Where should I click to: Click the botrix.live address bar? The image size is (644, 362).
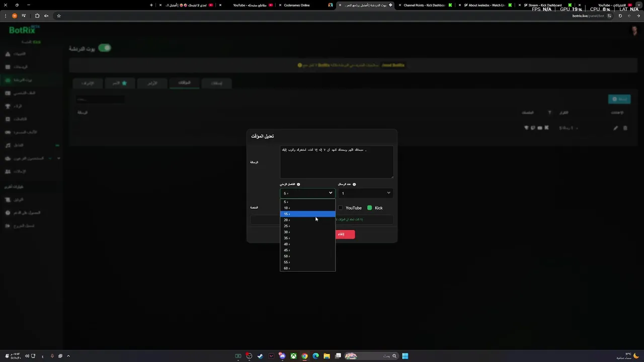tap(332, 16)
